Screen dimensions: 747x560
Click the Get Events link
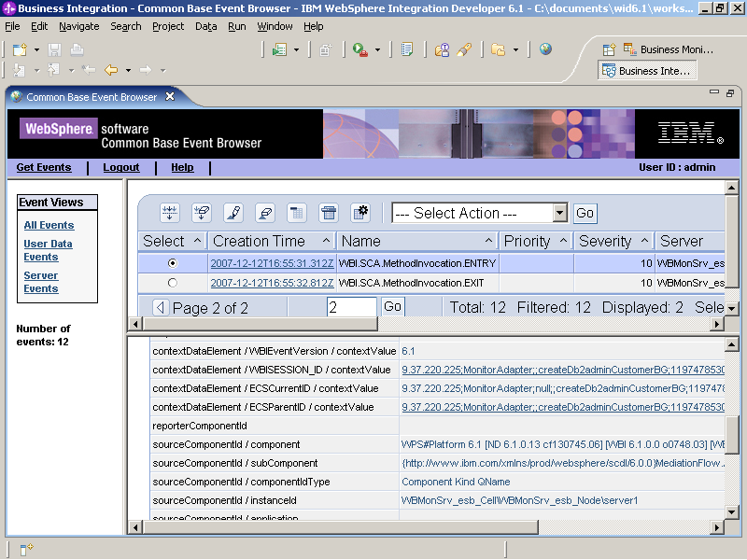44,168
